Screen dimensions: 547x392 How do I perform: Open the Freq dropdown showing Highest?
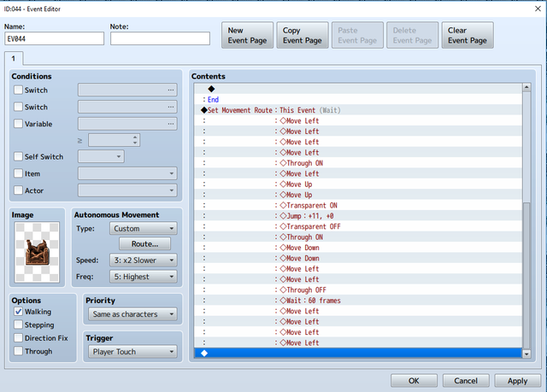pos(144,277)
